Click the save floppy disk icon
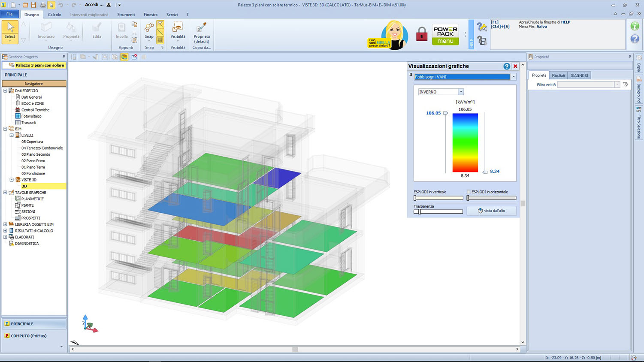 [33, 5]
